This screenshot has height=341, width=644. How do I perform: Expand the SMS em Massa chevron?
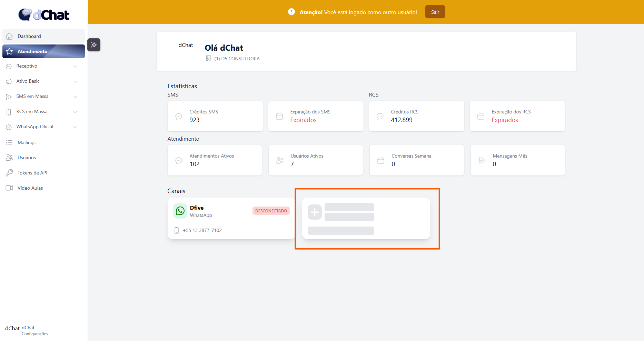[75, 97]
